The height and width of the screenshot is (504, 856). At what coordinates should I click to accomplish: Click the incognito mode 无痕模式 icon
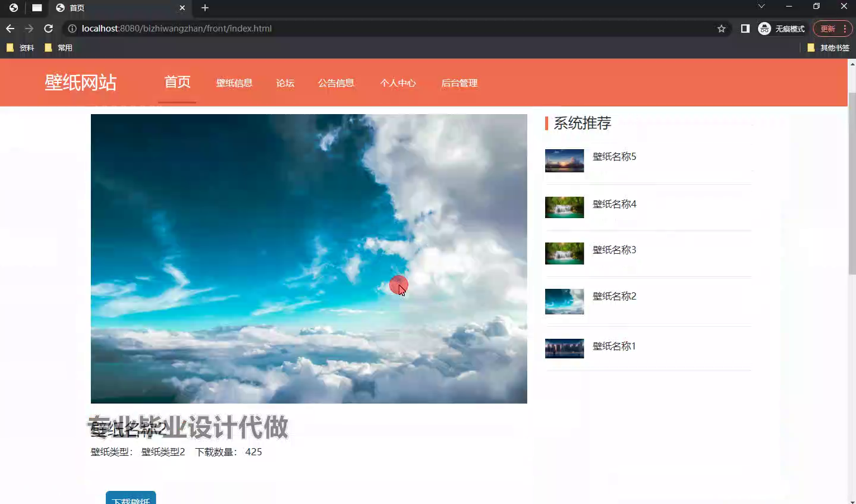[782, 29]
